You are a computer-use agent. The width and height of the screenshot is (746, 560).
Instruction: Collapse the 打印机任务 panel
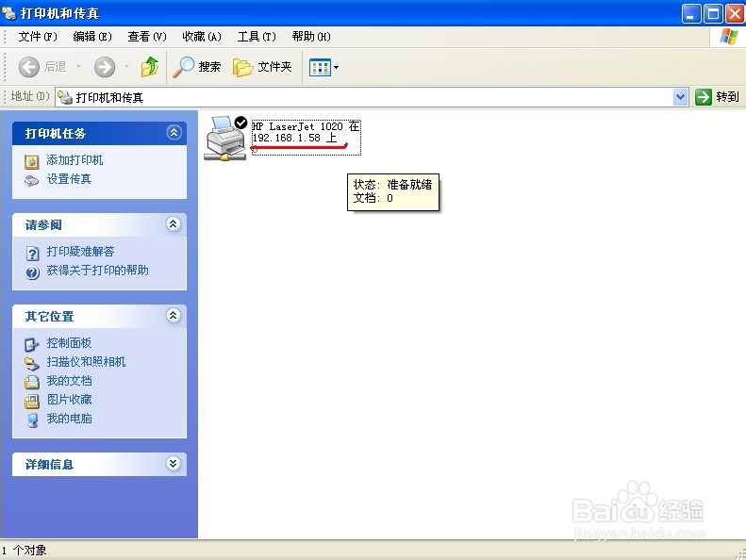pos(174,133)
